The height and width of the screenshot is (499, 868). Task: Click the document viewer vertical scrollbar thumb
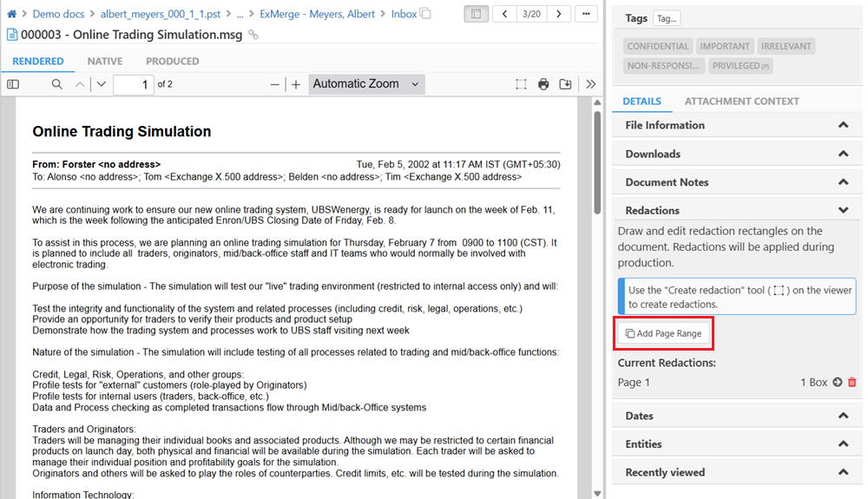[x=597, y=162]
